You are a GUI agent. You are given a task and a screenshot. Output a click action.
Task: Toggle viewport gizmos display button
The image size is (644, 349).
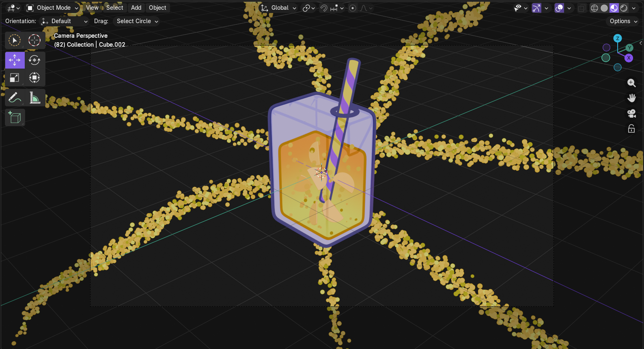(x=536, y=8)
